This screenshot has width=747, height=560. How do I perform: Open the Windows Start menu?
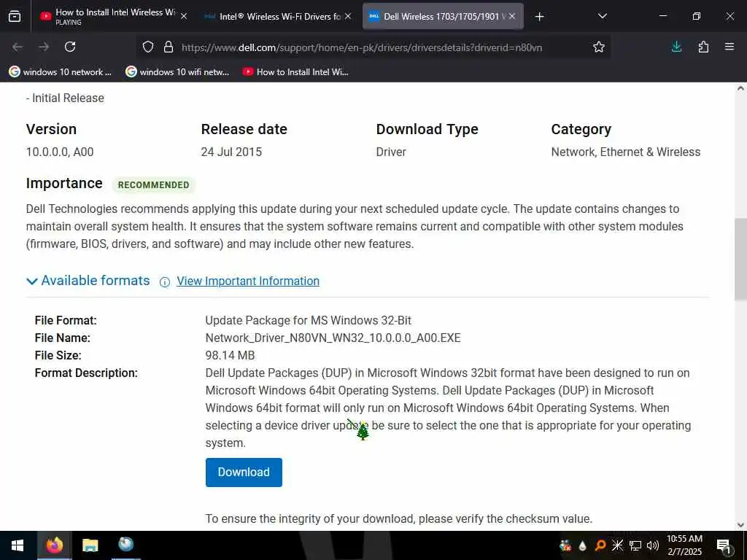pos(18,545)
